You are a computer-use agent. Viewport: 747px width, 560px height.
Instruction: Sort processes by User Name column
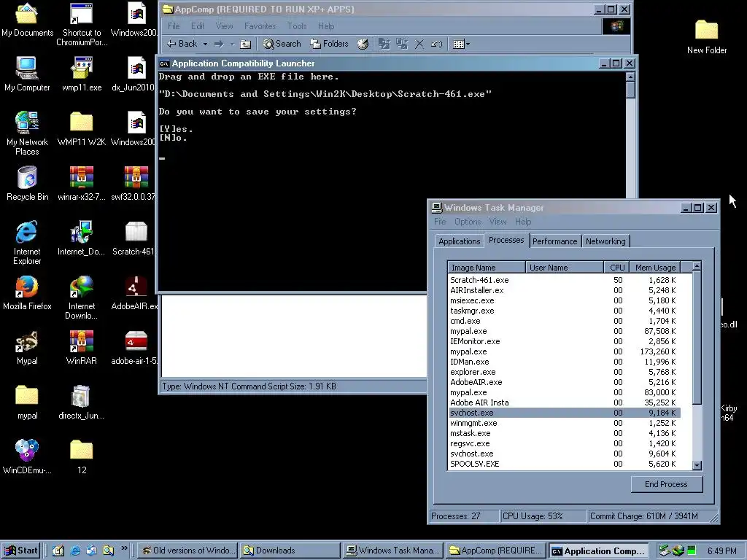coord(565,267)
